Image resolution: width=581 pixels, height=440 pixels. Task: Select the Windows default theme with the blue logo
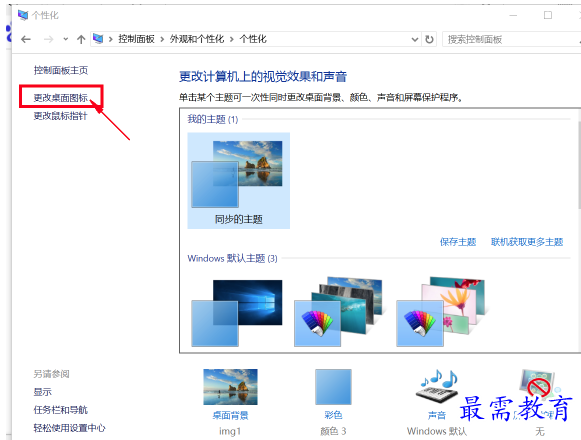click(237, 313)
